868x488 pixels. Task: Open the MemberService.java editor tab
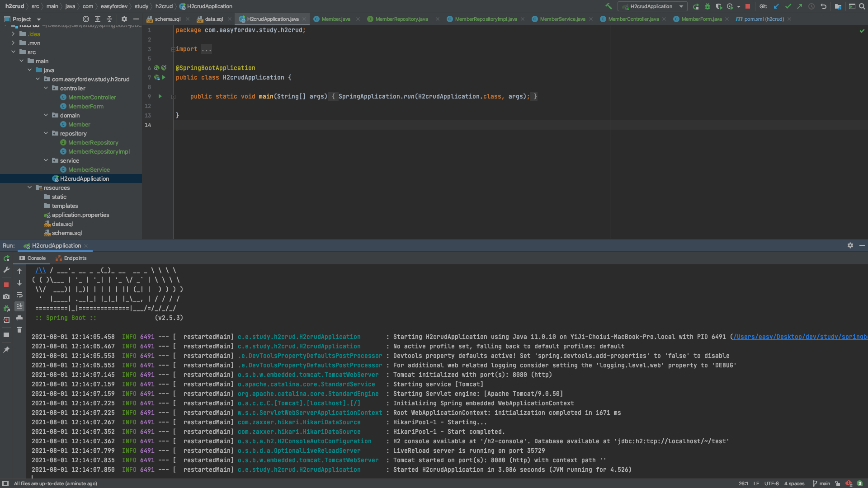[x=562, y=19]
